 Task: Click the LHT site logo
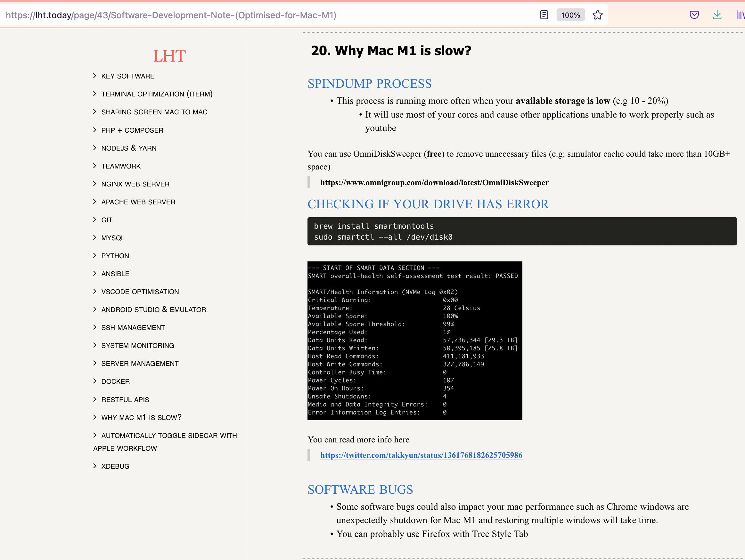[169, 56]
